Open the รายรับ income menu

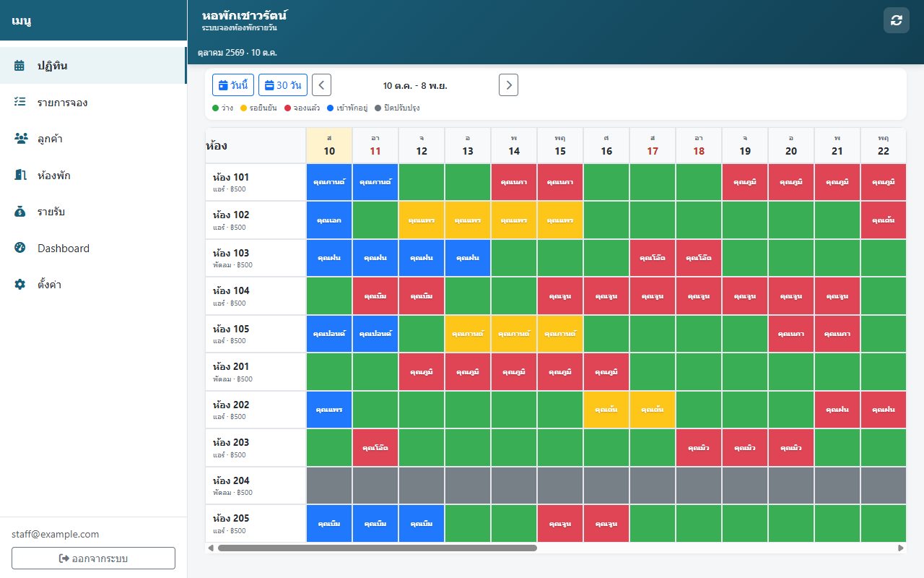tap(93, 212)
